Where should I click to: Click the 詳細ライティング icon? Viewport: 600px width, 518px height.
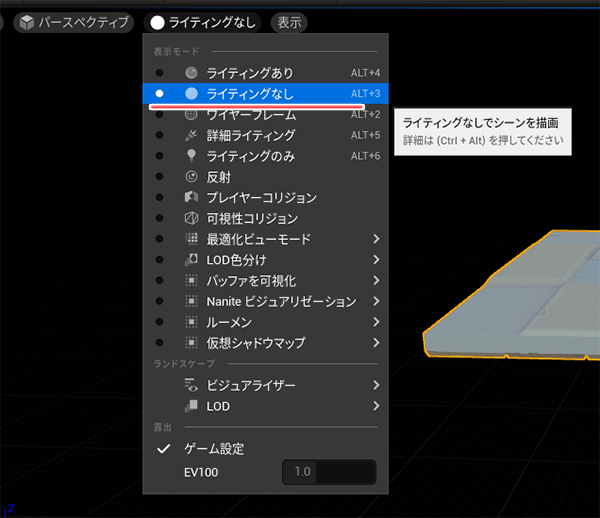tap(192, 135)
